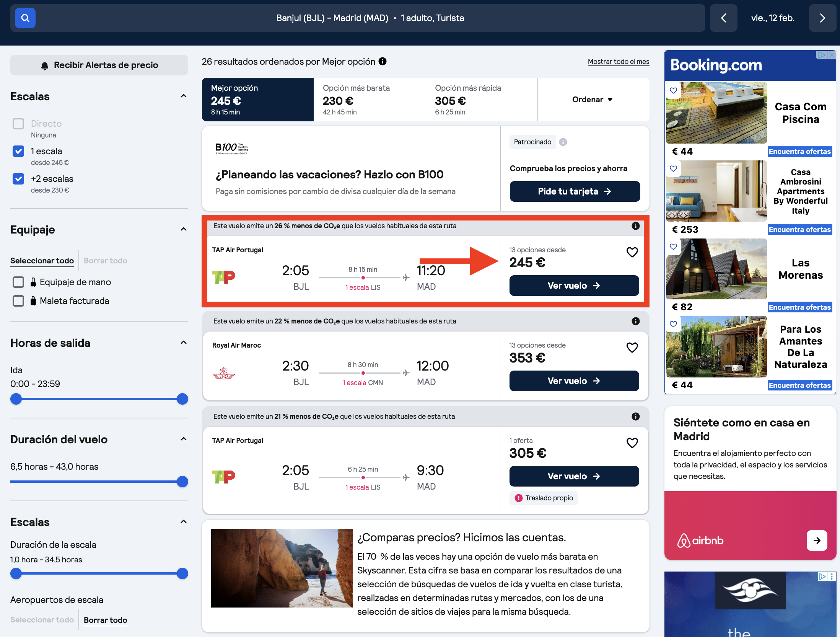The width and height of the screenshot is (840, 637).
Task: Click Recibir Alertas de precio button
Action: point(99,65)
